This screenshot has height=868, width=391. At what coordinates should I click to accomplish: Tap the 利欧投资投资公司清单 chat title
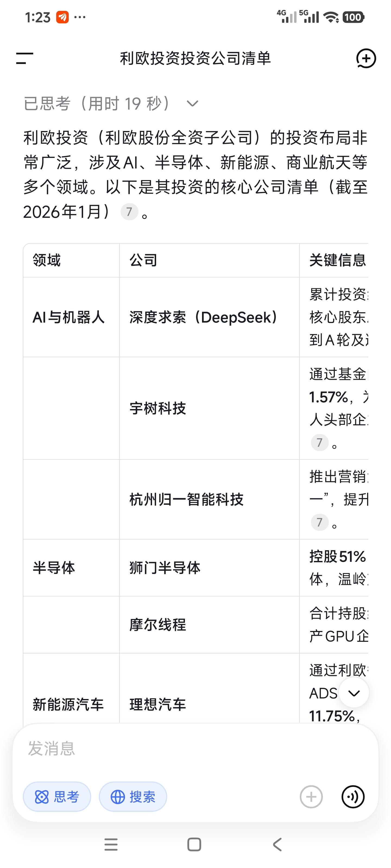(195, 58)
